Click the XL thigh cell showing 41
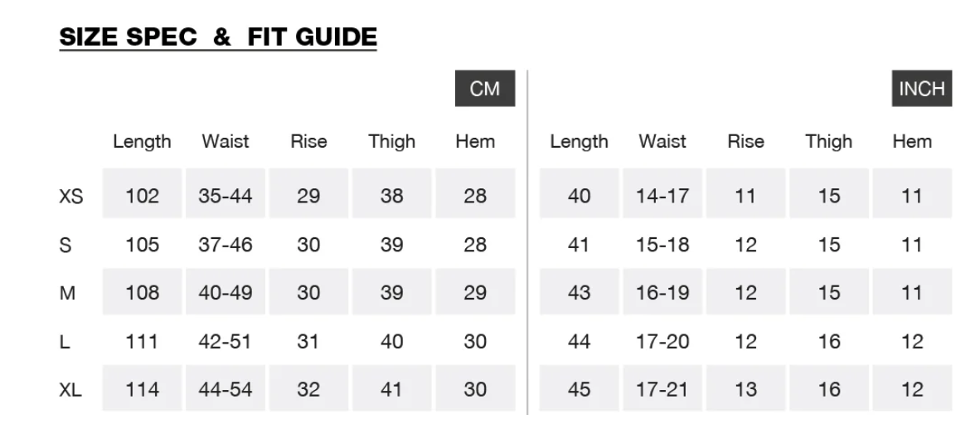Image resolution: width=980 pixels, height=429 pixels. (391, 388)
